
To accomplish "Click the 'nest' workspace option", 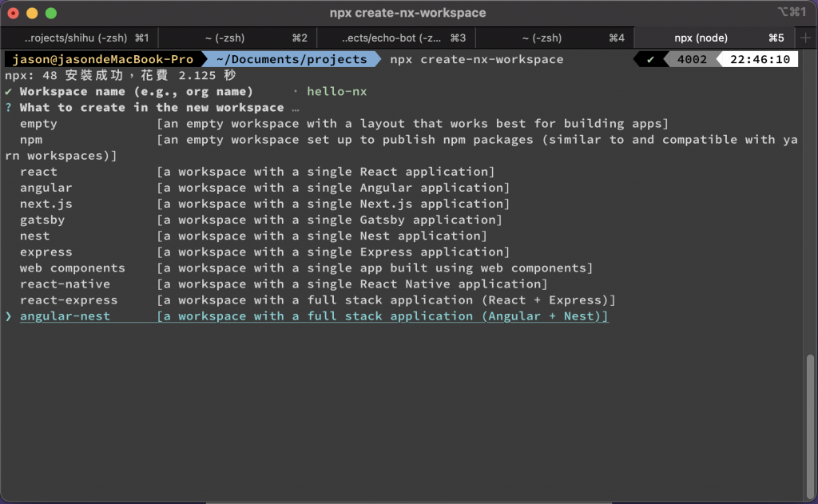I will (35, 236).
